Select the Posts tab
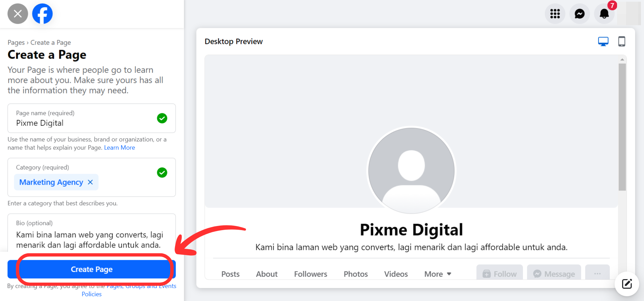This screenshot has height=301, width=644. pos(230,274)
